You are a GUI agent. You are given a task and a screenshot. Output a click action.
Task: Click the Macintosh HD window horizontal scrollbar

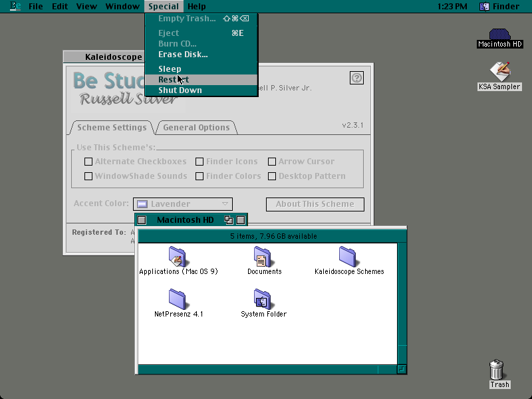pyautogui.click(x=267, y=369)
